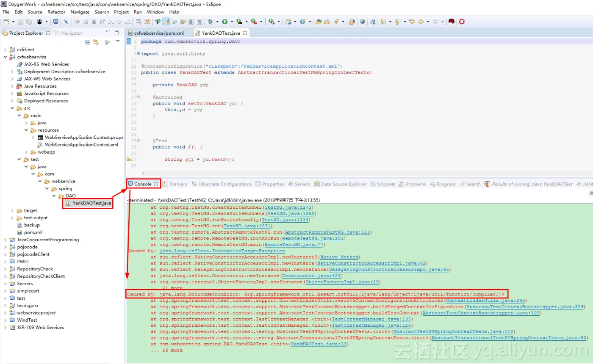Open the New wizard dropdown arrow
Screen dimensions: 593x364
[x=13, y=21]
